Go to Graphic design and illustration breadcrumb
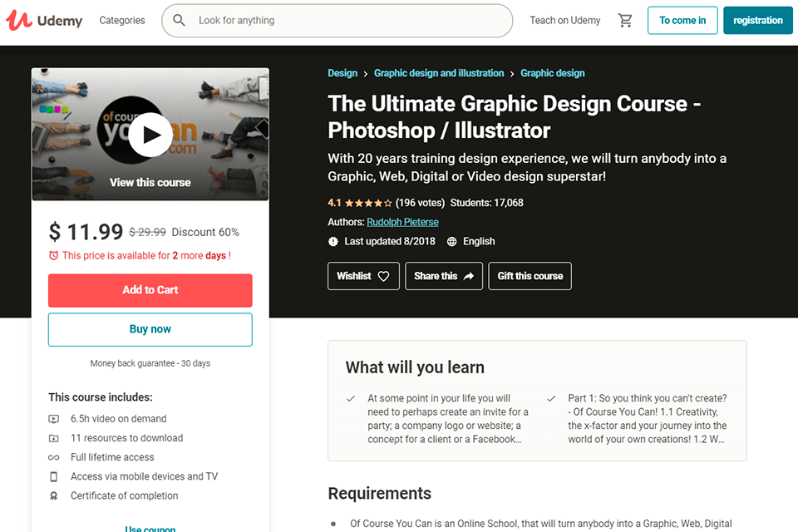798x532 pixels. [x=439, y=73]
